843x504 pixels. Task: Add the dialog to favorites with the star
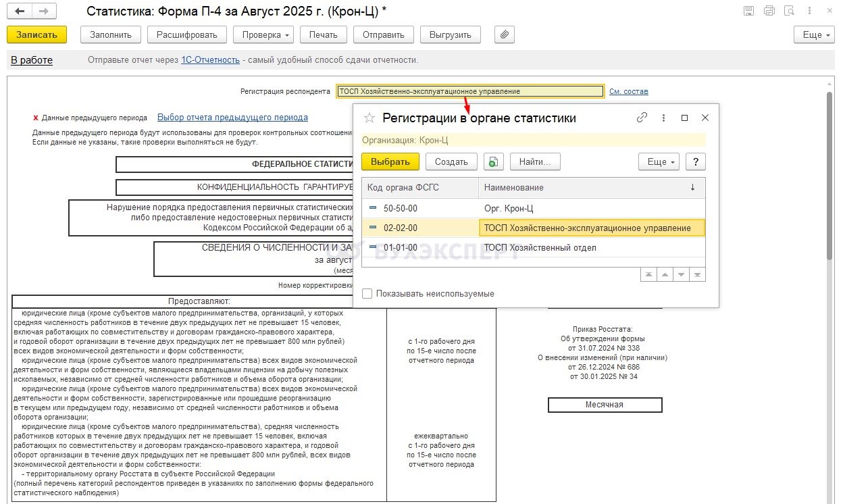pyautogui.click(x=369, y=118)
